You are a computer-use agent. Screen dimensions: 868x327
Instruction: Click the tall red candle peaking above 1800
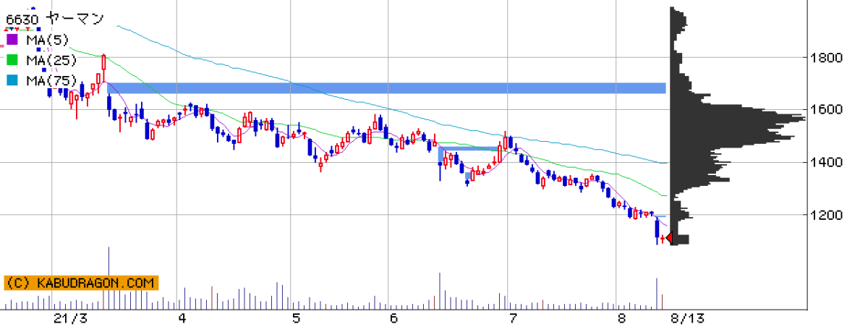103,69
